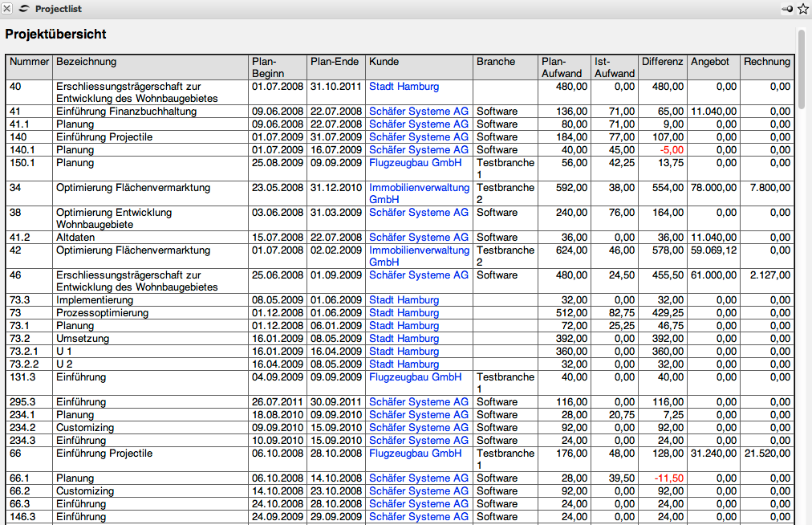812x525 pixels.
Task: Click the pin icon in the title bar
Action: (787, 9)
